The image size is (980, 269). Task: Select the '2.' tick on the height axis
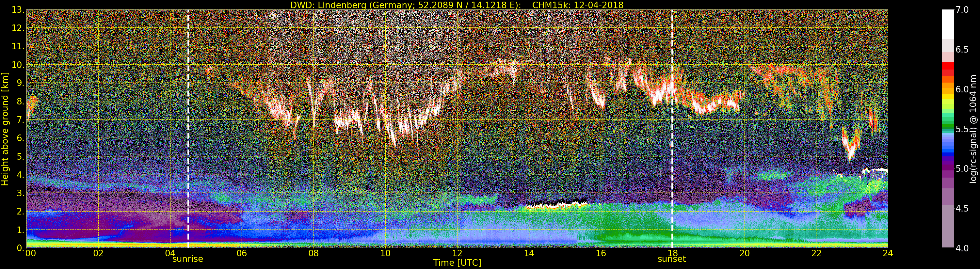tap(20, 212)
